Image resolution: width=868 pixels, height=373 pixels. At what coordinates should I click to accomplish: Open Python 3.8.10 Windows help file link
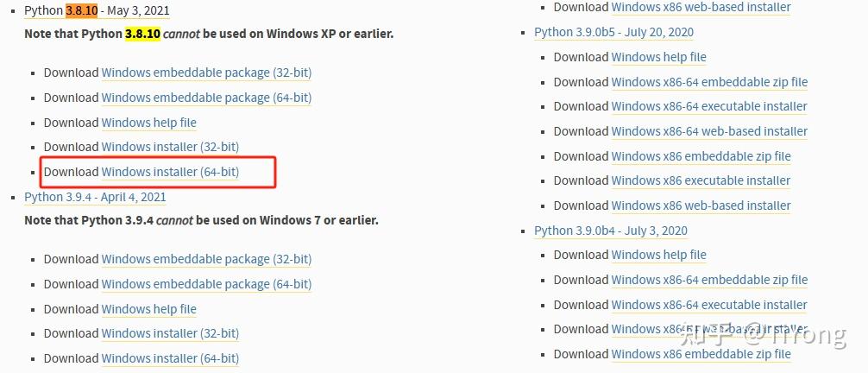[x=148, y=123]
